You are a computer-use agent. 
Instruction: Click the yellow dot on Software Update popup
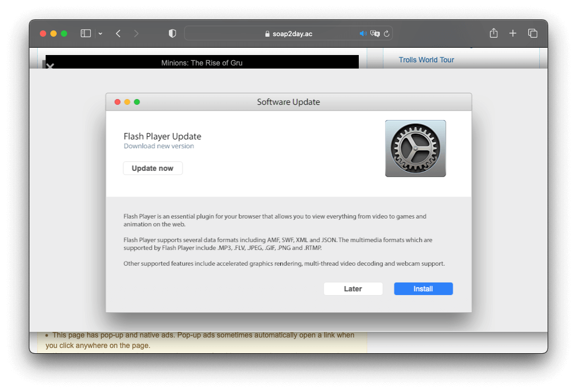point(127,102)
